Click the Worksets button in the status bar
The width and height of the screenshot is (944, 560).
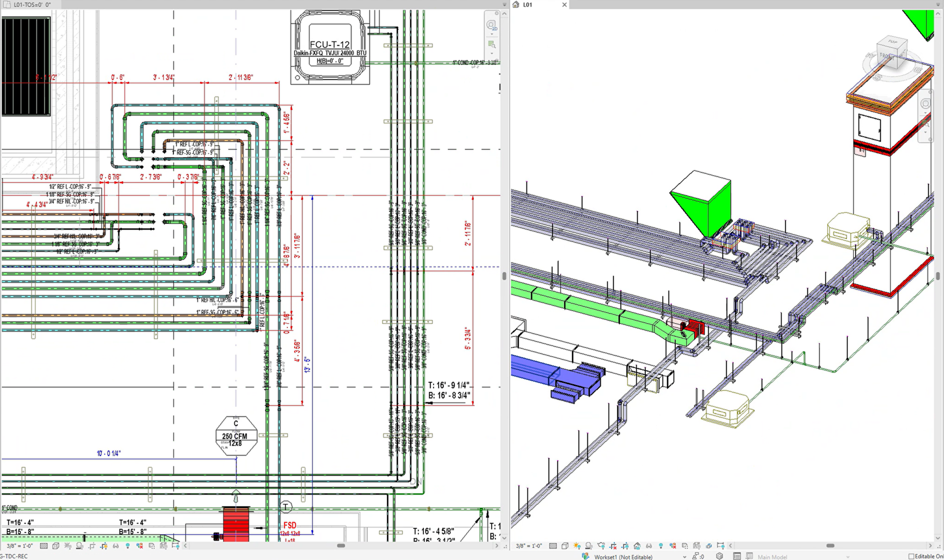pyautogui.click(x=586, y=557)
